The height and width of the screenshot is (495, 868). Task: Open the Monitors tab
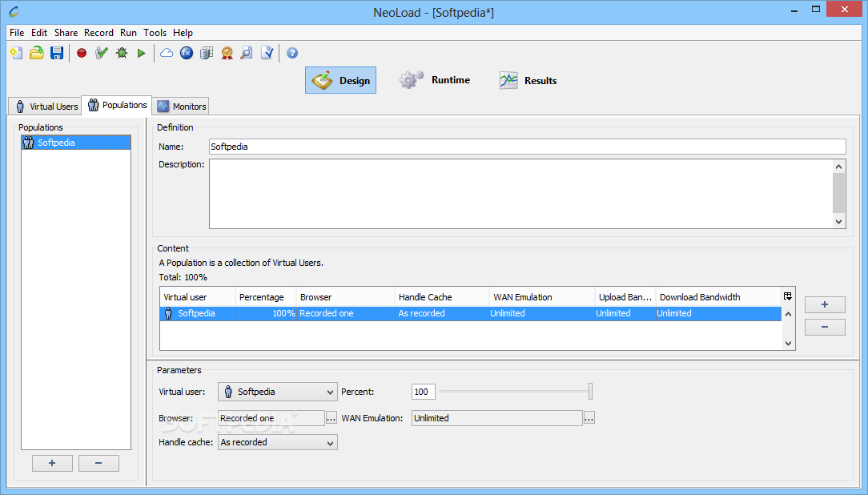[x=181, y=107]
